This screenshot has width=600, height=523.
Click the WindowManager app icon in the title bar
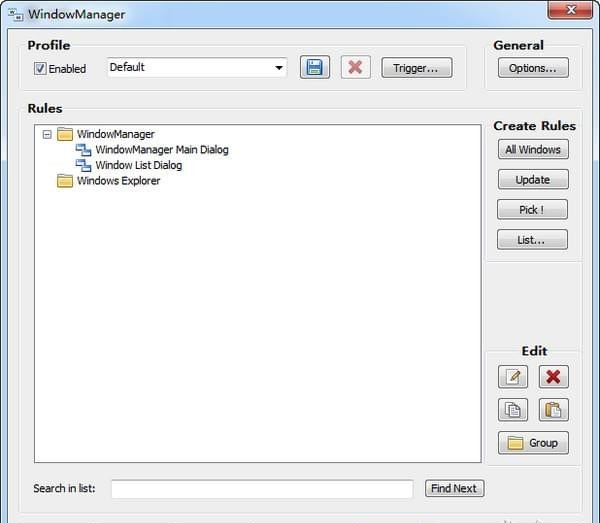click(16, 15)
